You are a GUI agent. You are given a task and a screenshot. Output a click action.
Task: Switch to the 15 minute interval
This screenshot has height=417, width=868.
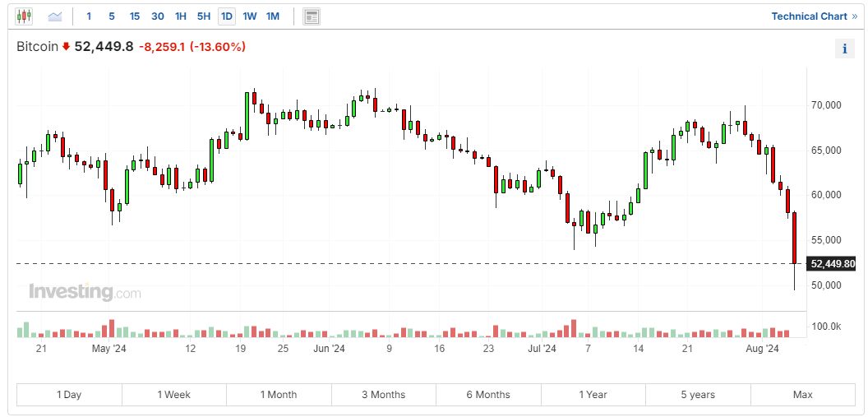pyautogui.click(x=135, y=16)
